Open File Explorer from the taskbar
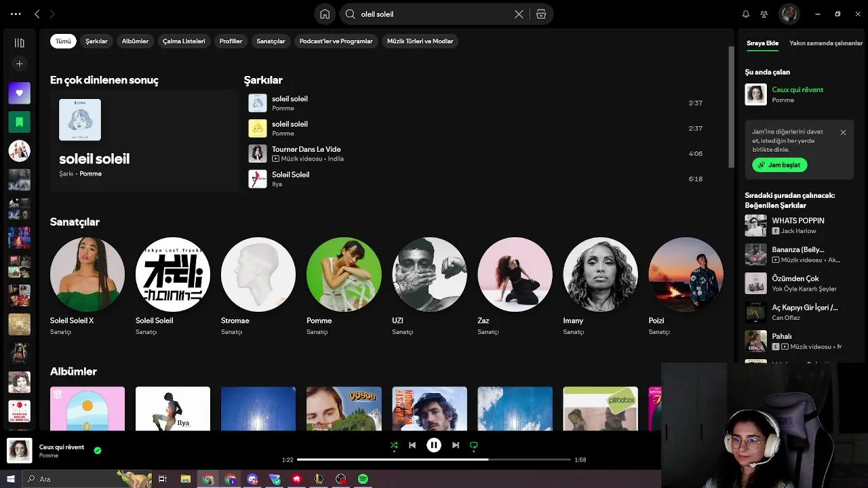 point(185,479)
